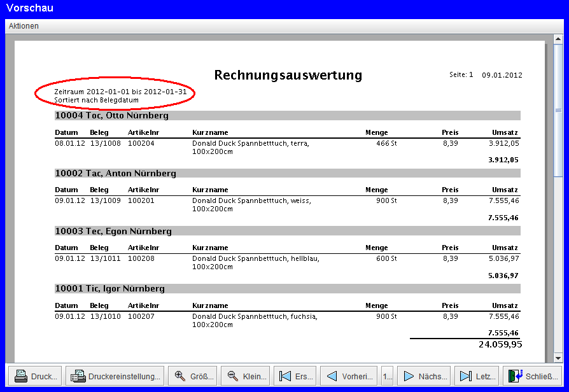The width and height of the screenshot is (569, 392).
Task: Click customer header 10001 Tic, Igor Nürnberg
Action: 109,289
